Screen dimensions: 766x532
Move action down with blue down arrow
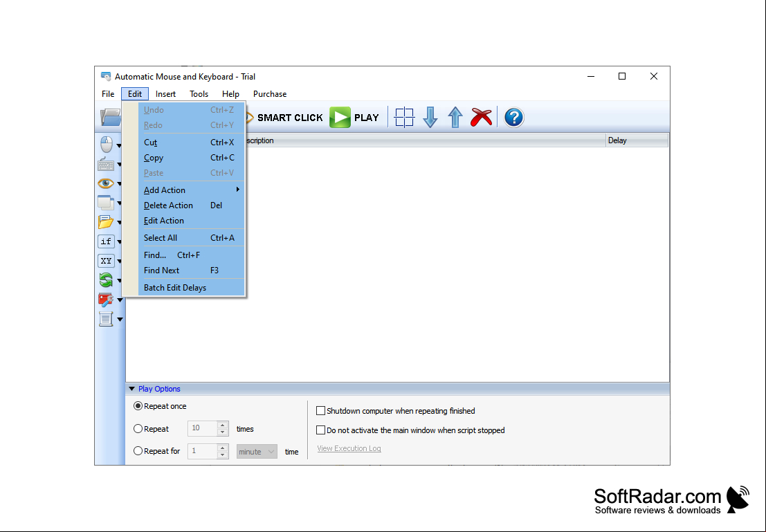coord(430,117)
